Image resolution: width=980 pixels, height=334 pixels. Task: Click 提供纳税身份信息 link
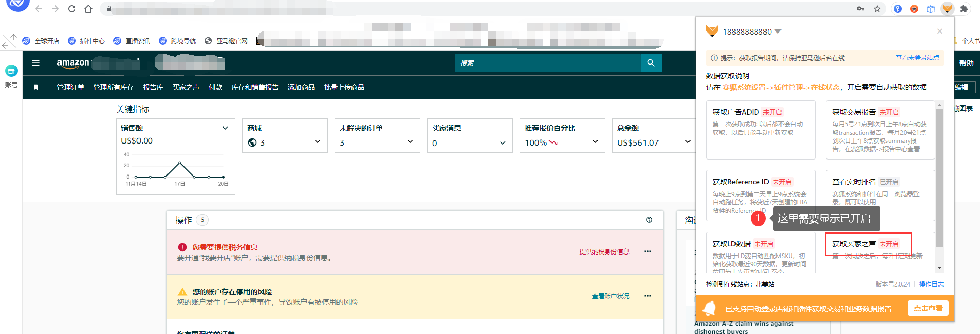point(604,251)
